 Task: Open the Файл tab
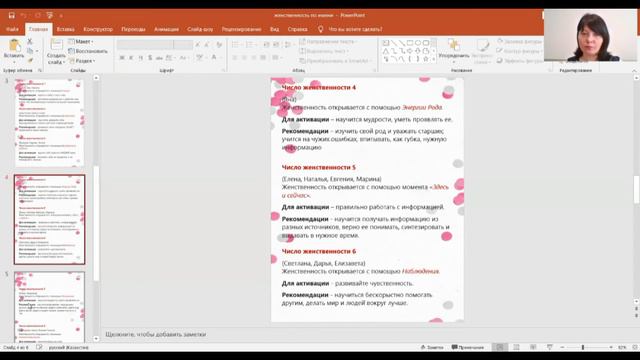(12, 29)
